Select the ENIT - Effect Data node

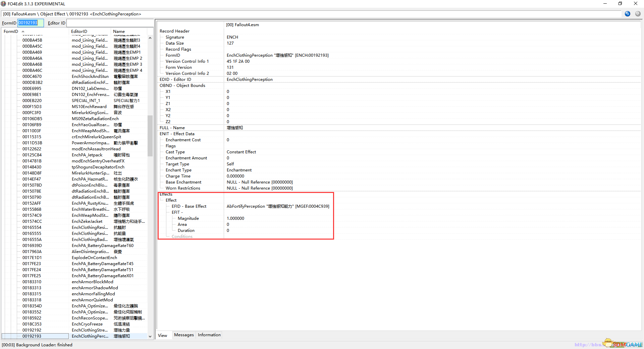pyautogui.click(x=177, y=134)
